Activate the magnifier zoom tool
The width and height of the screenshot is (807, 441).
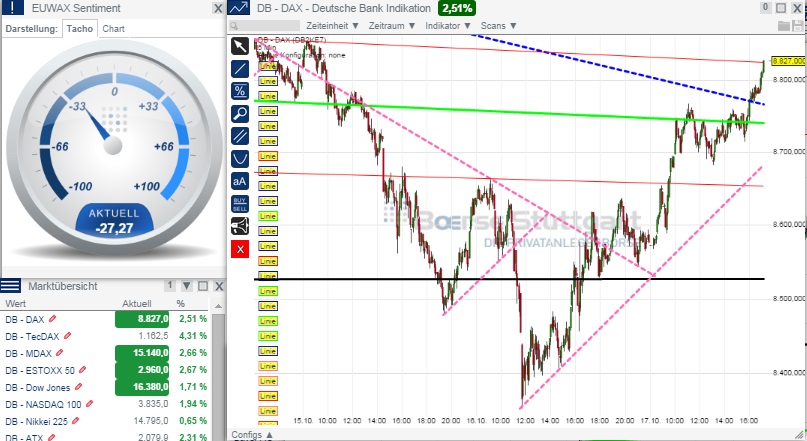(240, 114)
